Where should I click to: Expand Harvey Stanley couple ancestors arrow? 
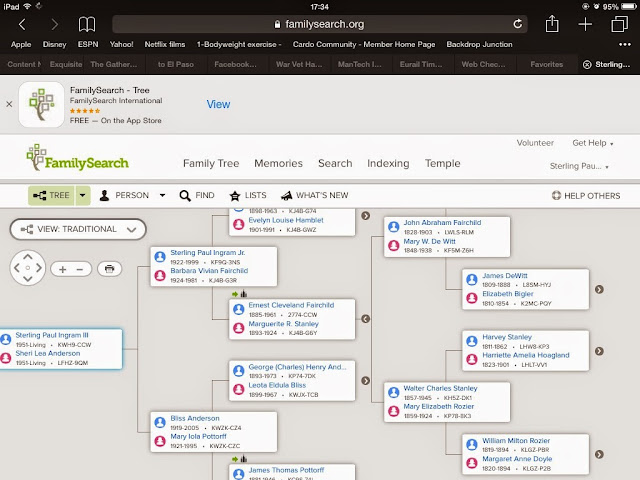pos(599,351)
